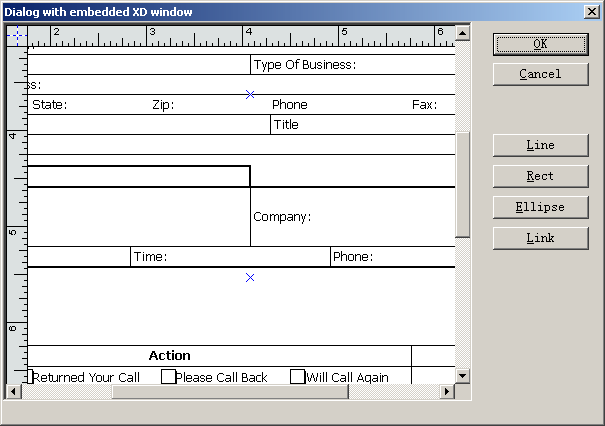Click the Link button

click(540, 238)
